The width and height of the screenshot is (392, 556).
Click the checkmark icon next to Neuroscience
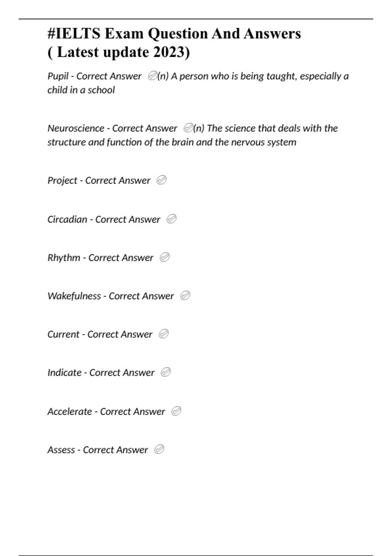(x=188, y=128)
